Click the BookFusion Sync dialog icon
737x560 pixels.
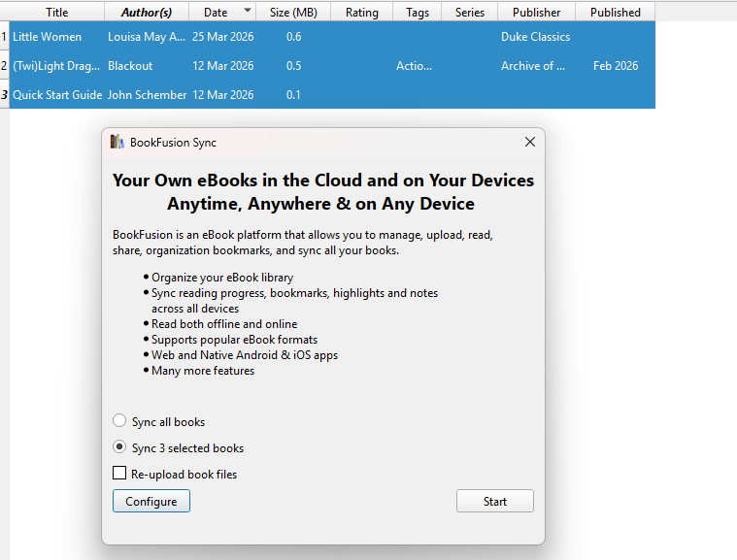pos(117,142)
